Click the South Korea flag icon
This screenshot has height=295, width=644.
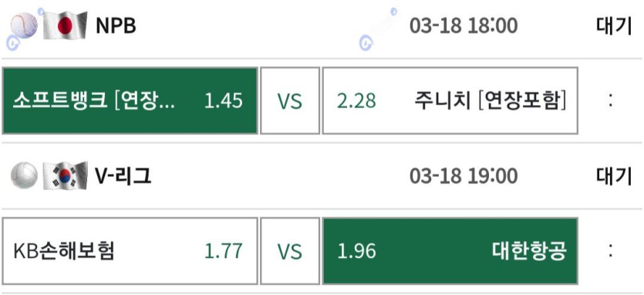pos(65,175)
